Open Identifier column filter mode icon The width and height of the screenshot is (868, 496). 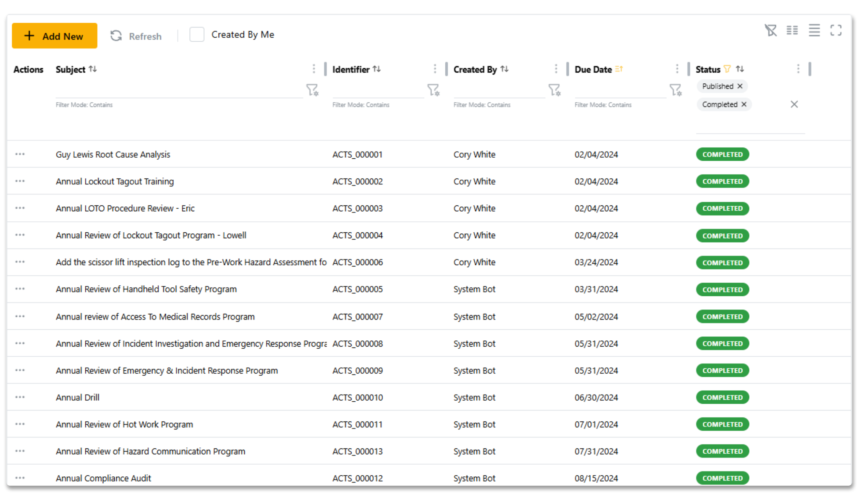pos(433,90)
